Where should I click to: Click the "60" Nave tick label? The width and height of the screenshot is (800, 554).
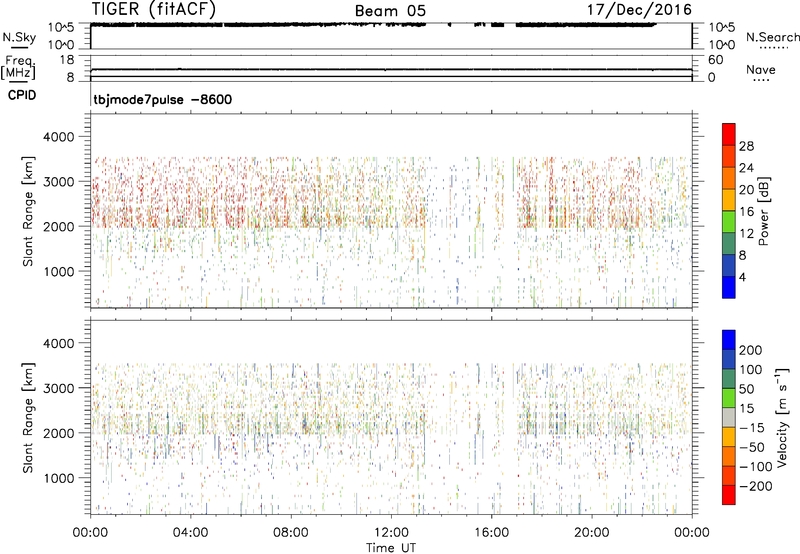point(715,60)
